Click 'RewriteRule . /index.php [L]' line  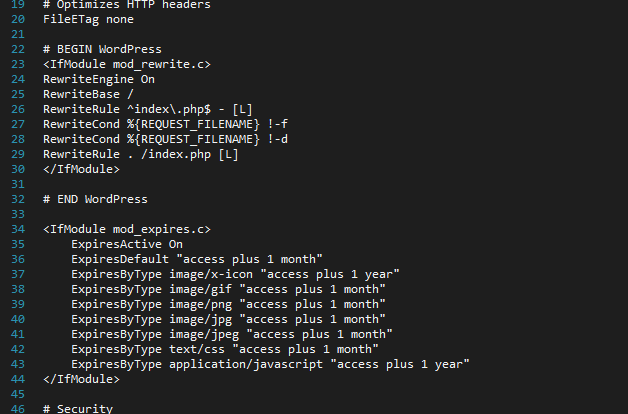click(x=141, y=154)
